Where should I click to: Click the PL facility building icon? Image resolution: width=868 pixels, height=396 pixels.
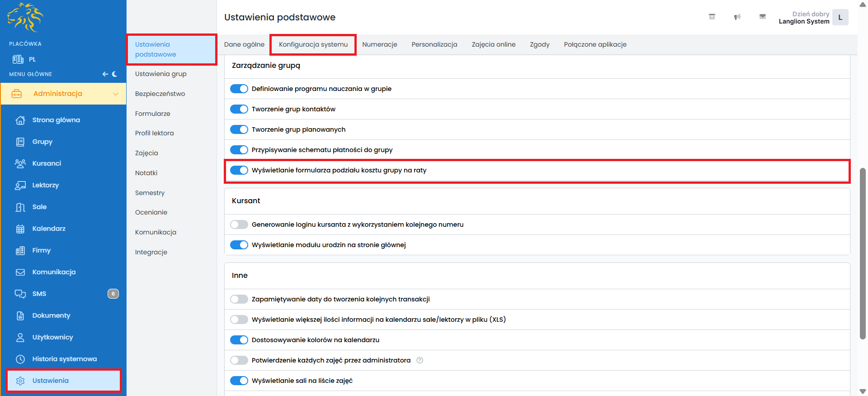point(18,59)
